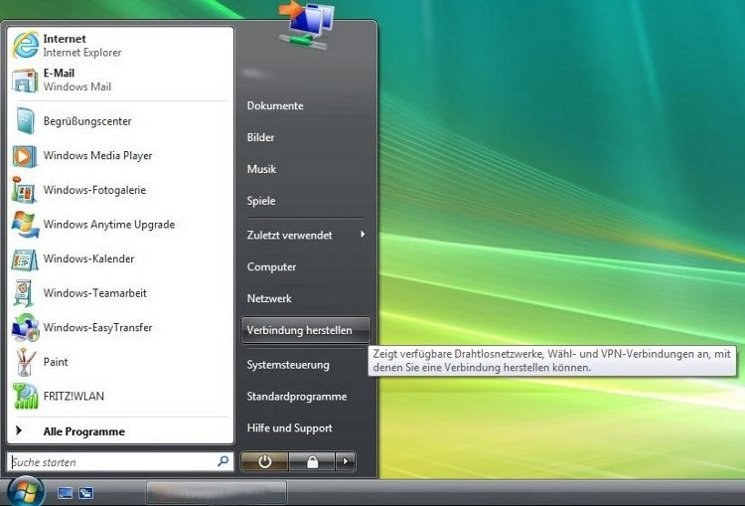Open the Internet Explorer icon
The width and height of the screenshot is (745, 506).
[25, 45]
